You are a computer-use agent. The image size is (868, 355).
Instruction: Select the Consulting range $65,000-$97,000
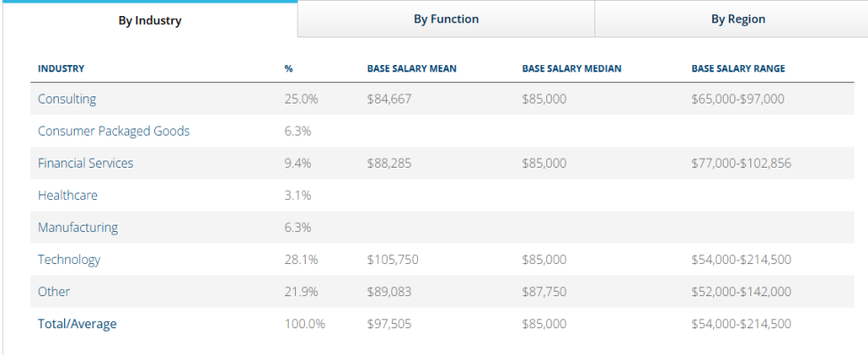click(x=738, y=99)
